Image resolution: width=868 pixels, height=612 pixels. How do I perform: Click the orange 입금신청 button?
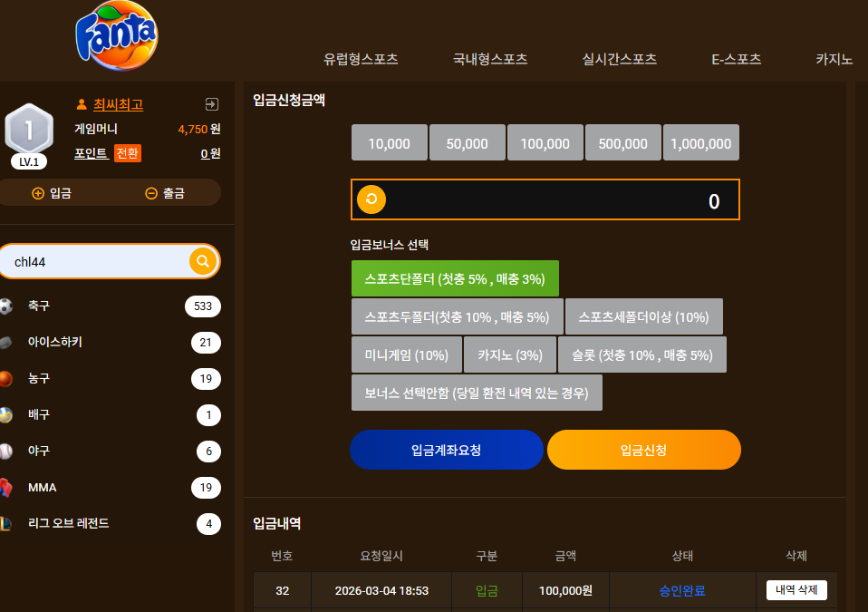click(644, 450)
